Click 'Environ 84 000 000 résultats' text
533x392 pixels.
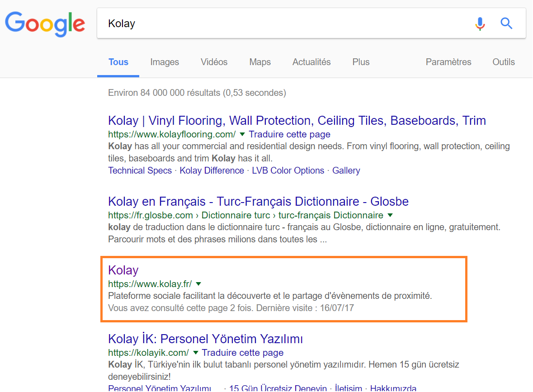pyautogui.click(x=164, y=93)
